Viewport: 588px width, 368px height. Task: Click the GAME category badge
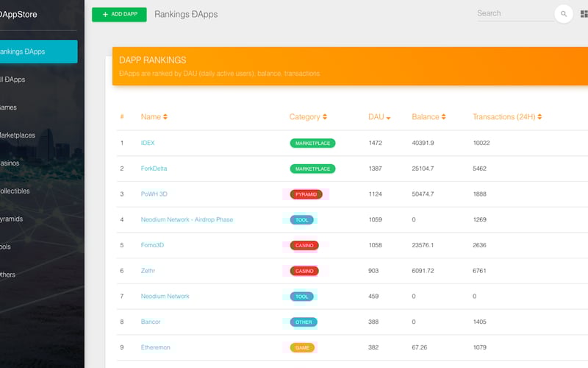[x=302, y=347]
